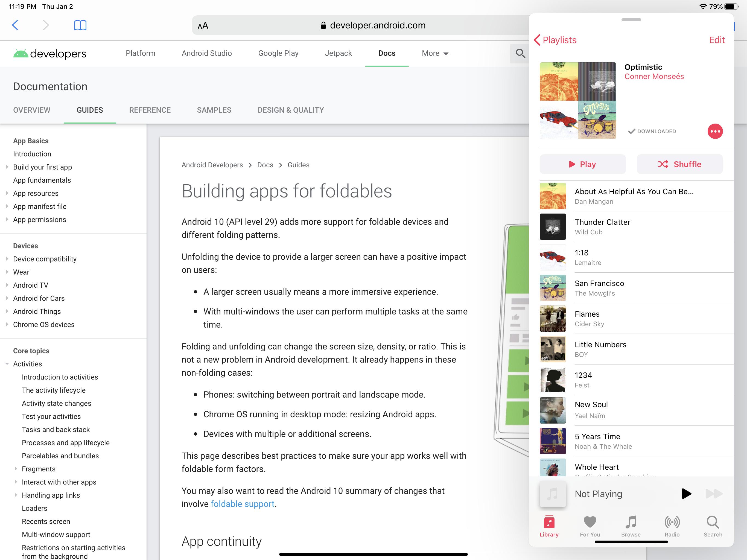
Task: Tap the mini player skip forward button
Action: coord(714,494)
